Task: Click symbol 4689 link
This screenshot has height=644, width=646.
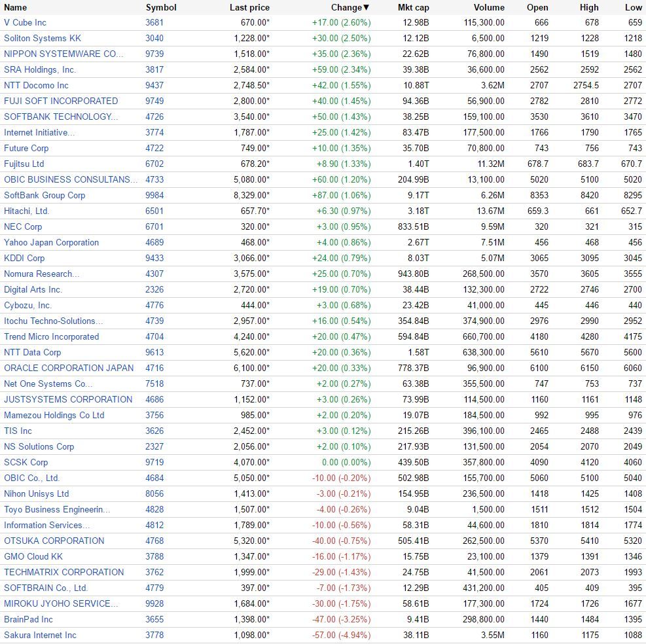Action: 154,242
